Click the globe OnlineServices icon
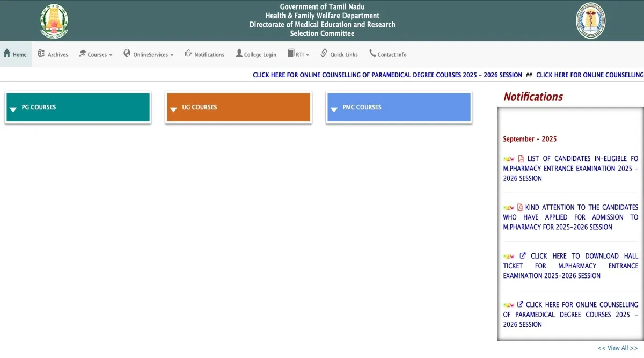The width and height of the screenshot is (644, 358). 127,53
